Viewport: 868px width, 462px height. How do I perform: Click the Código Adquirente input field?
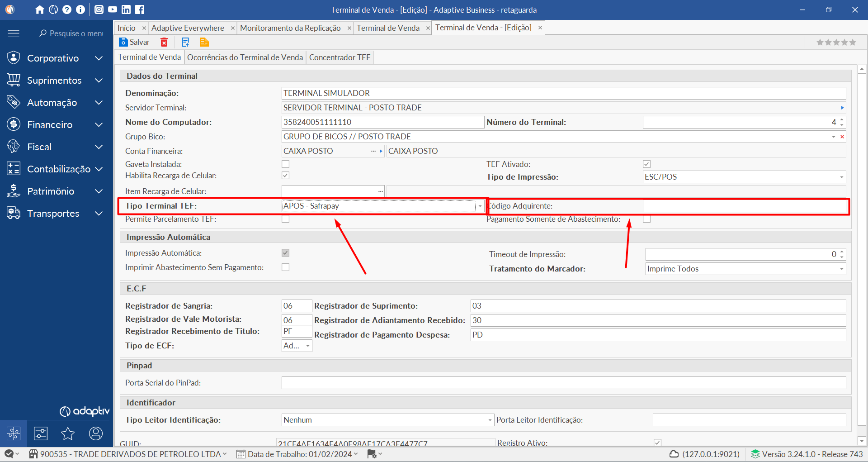744,206
